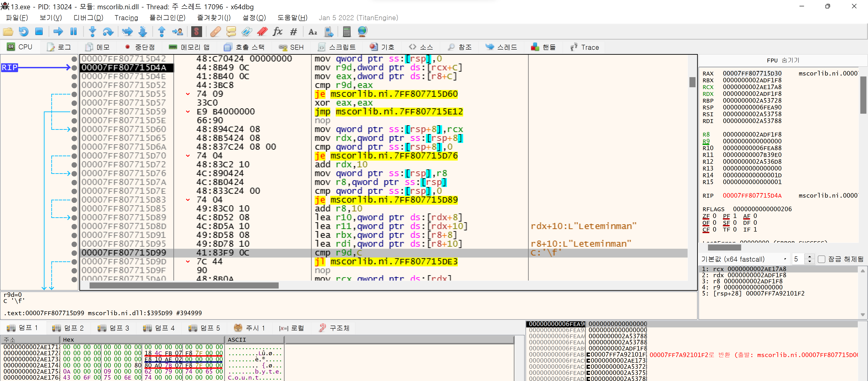Select the RAX register value

[x=752, y=73]
